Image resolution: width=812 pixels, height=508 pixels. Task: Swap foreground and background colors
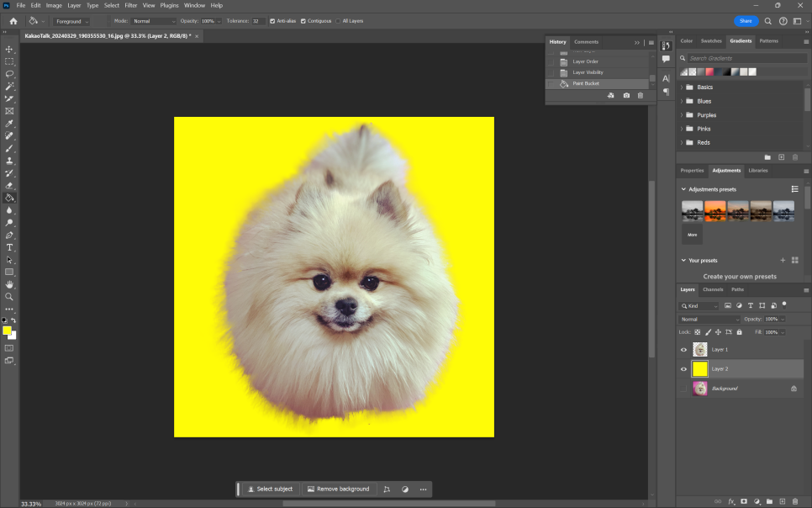coord(13,320)
